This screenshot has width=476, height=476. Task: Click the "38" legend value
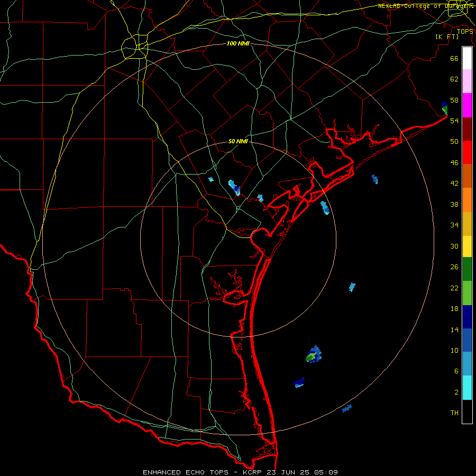pyautogui.click(x=454, y=204)
